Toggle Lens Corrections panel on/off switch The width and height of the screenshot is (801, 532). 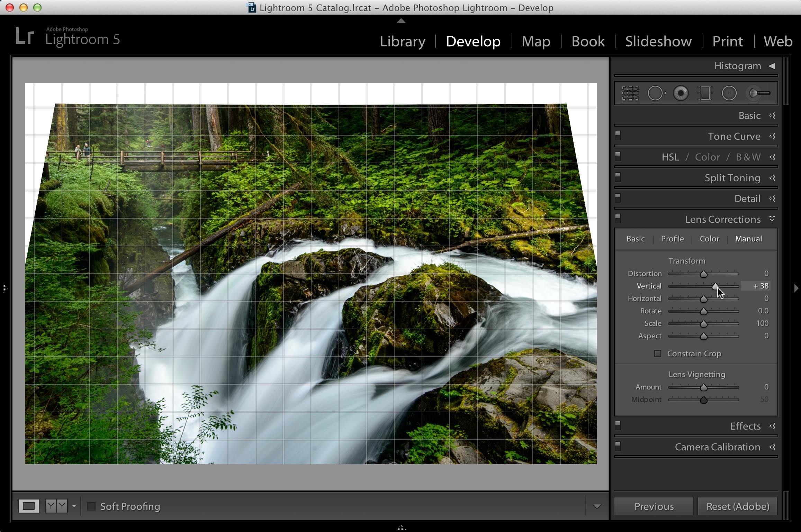click(618, 218)
